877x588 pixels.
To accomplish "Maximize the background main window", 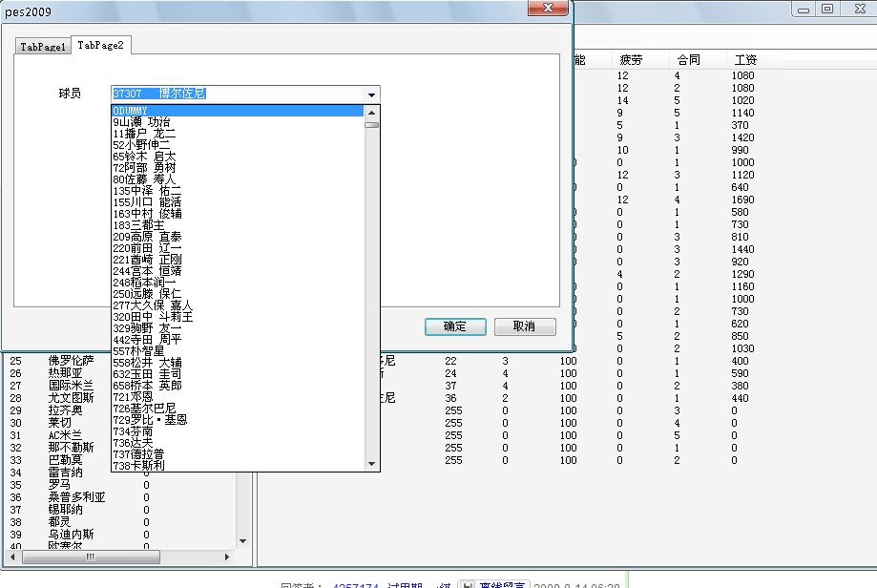I will pyautogui.click(x=827, y=9).
